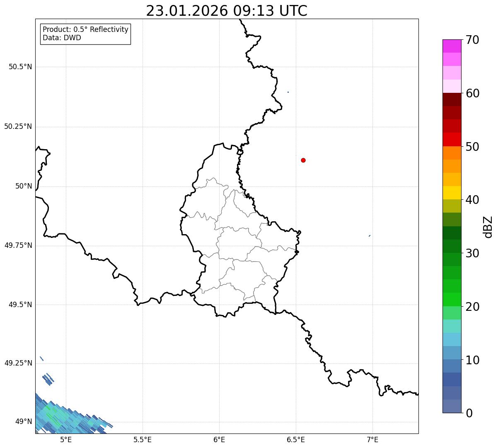Click the 50.25°N latitude label

(x=18, y=126)
